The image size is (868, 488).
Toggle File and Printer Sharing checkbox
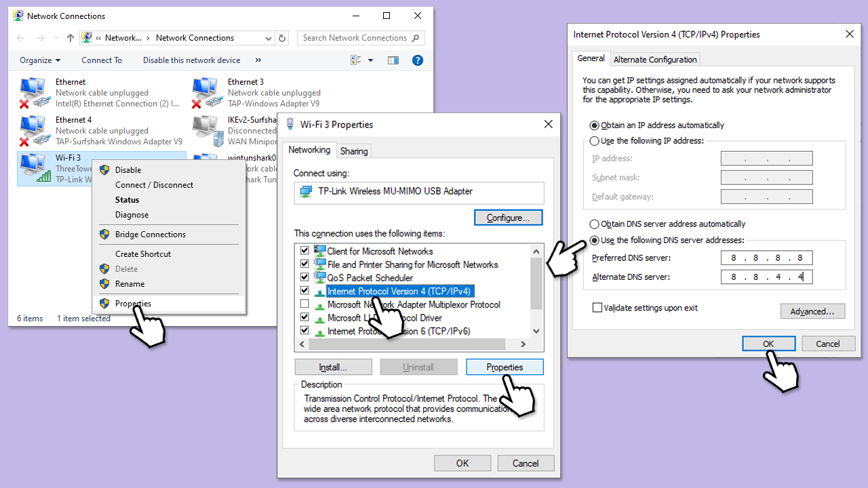tap(304, 264)
